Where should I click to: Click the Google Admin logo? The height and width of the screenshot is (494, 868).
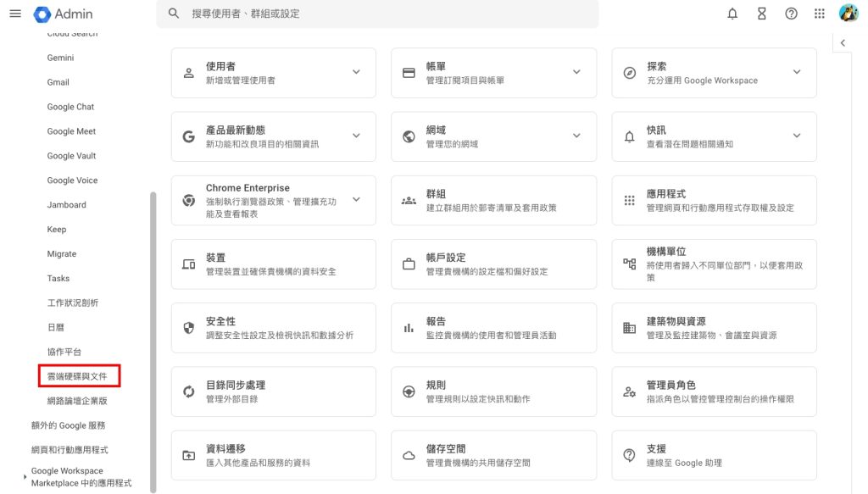coord(63,14)
